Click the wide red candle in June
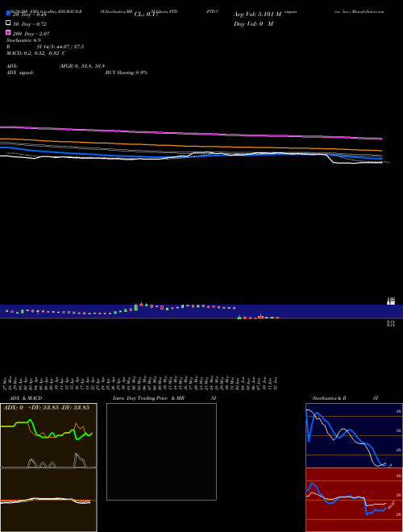The width and height of the screenshot is (403, 532). pos(260,317)
